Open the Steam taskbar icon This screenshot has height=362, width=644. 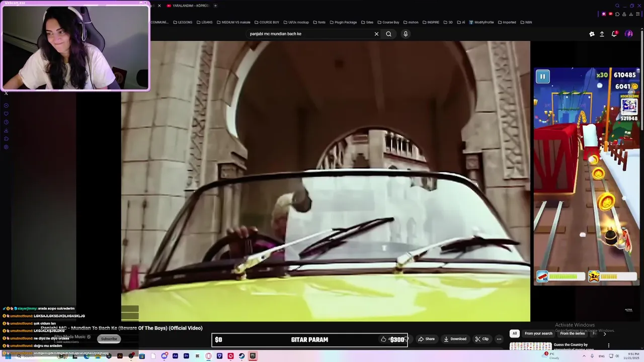242,356
